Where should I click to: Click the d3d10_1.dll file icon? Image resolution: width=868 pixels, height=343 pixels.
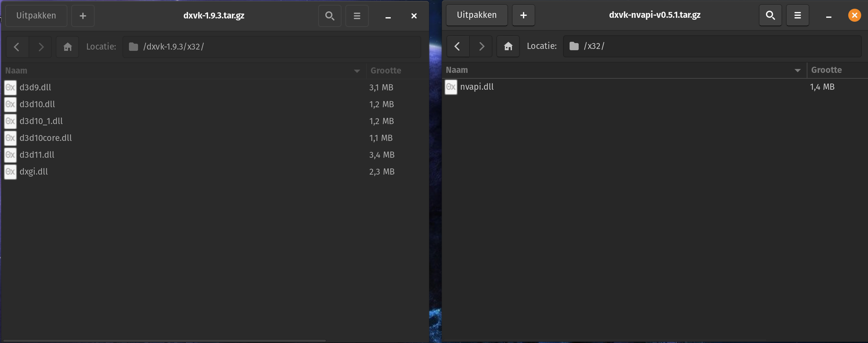(10, 121)
